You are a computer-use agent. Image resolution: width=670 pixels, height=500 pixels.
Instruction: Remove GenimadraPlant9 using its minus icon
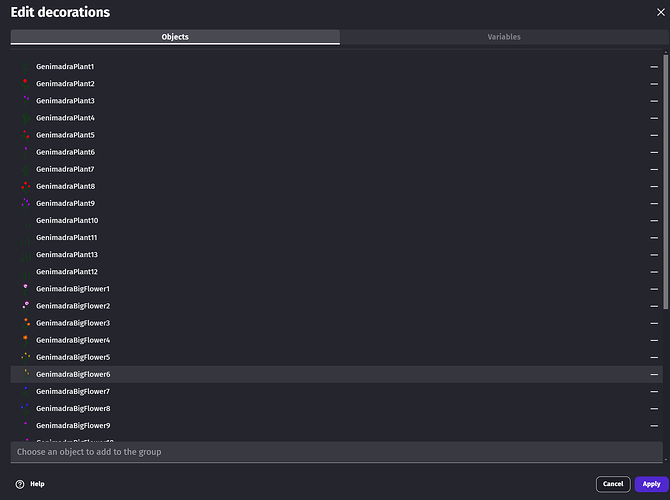654,203
